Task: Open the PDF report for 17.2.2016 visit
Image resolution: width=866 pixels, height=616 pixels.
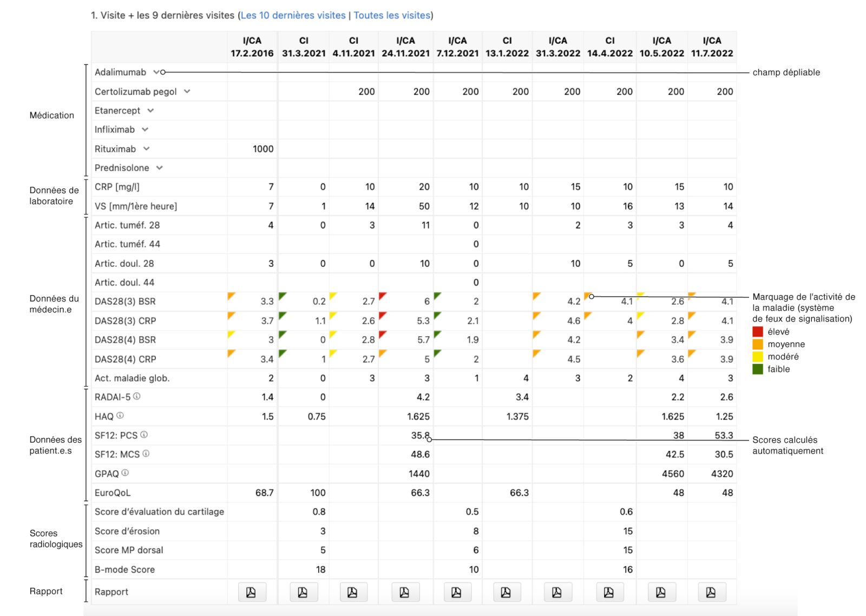Action: (x=252, y=592)
